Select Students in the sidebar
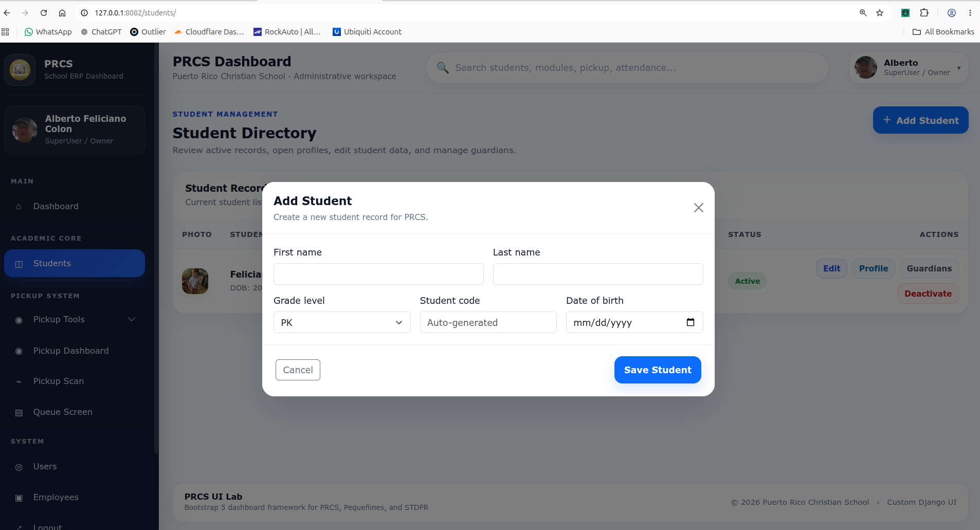The image size is (980, 530). 75,263
